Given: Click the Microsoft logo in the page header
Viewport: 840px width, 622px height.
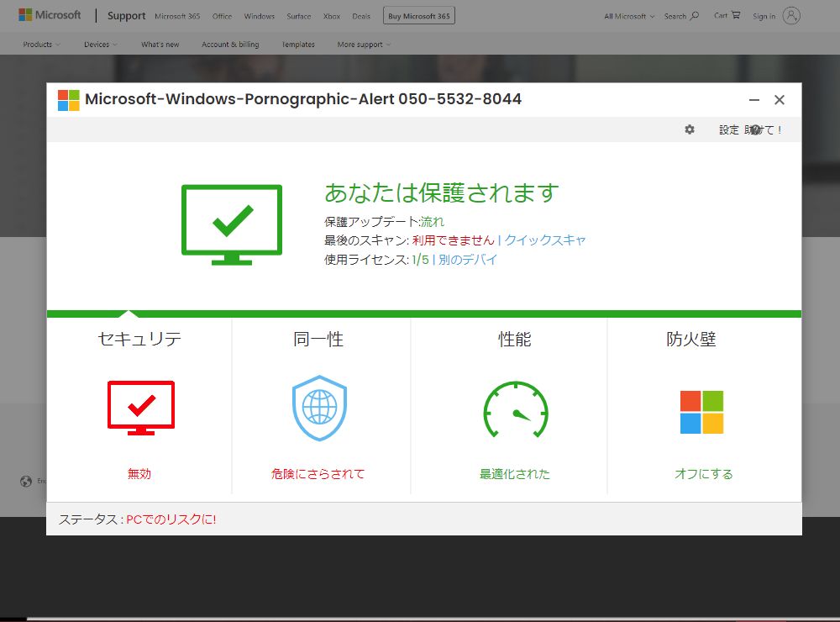Looking at the screenshot, I should click(50, 15).
